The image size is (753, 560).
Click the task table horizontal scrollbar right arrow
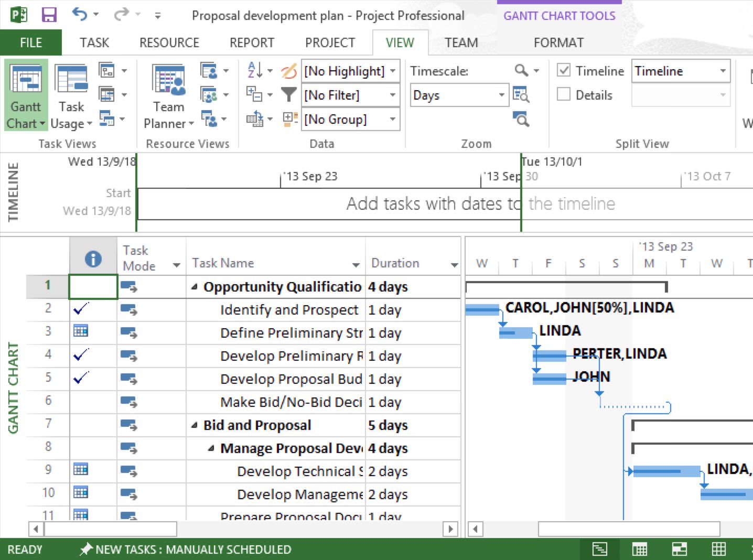click(450, 529)
